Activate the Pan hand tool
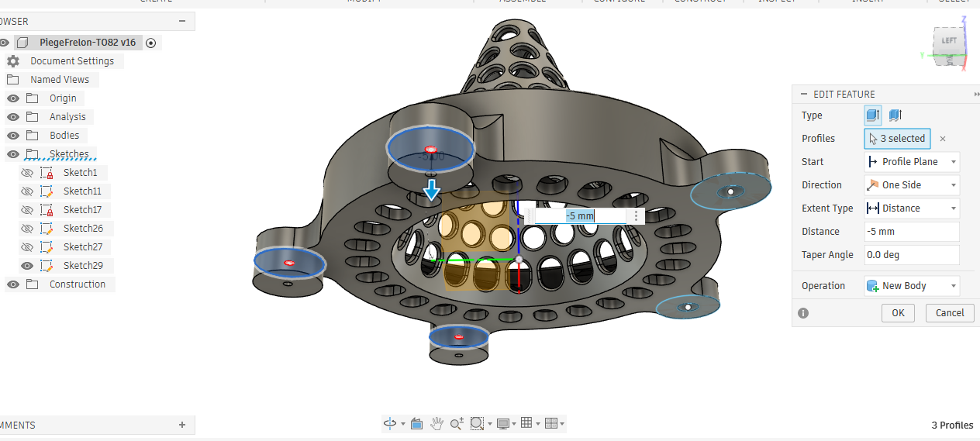 (437, 423)
